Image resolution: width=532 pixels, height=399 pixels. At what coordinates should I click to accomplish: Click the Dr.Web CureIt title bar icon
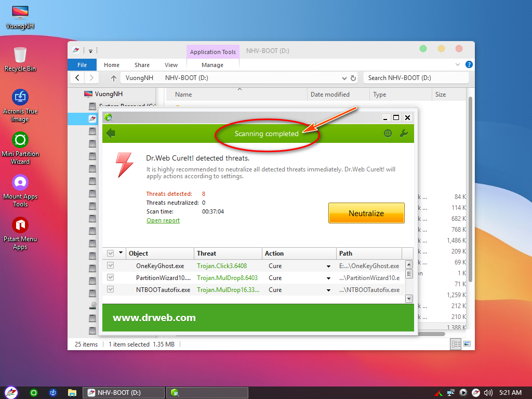click(108, 117)
